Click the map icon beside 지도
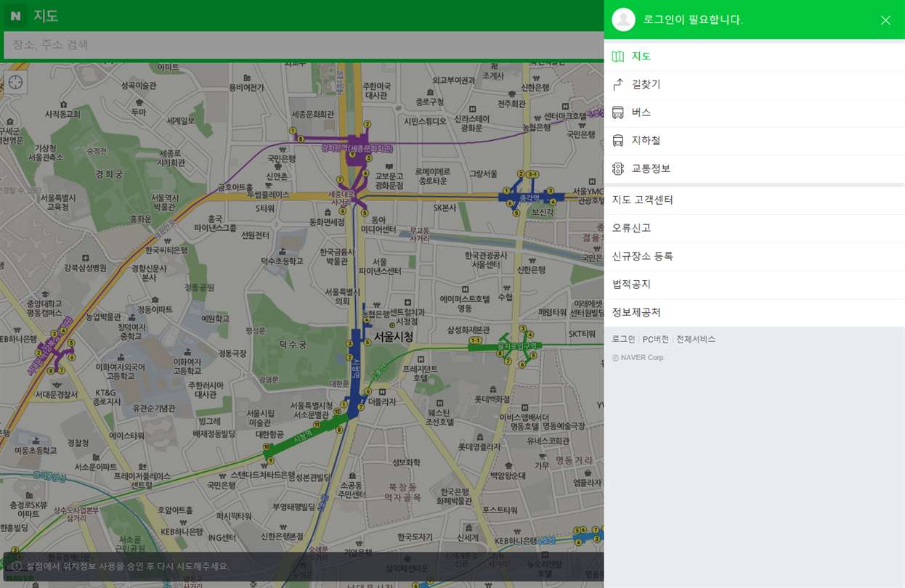The image size is (905, 588). point(618,57)
